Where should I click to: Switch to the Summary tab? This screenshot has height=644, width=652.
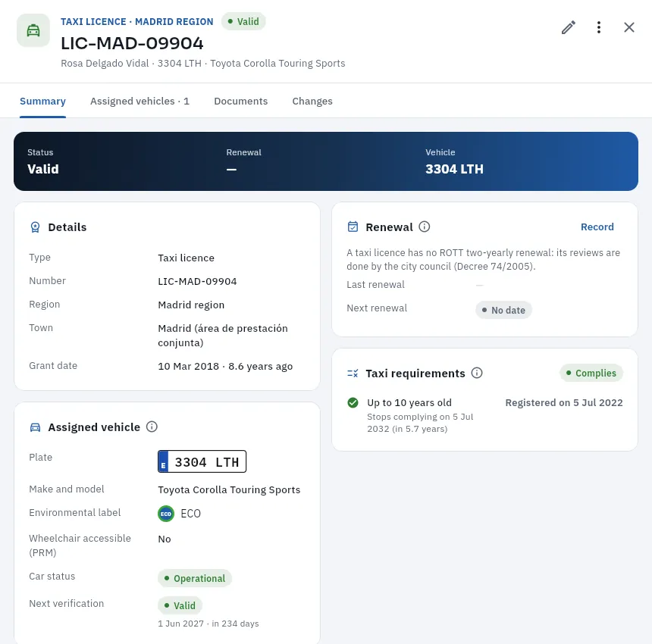(x=42, y=101)
